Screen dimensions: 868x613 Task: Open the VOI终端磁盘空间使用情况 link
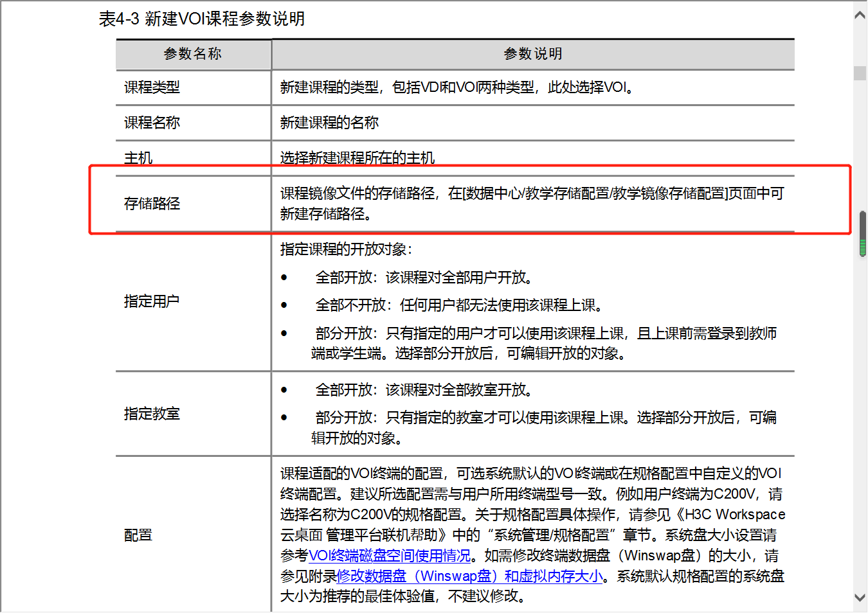click(x=390, y=556)
